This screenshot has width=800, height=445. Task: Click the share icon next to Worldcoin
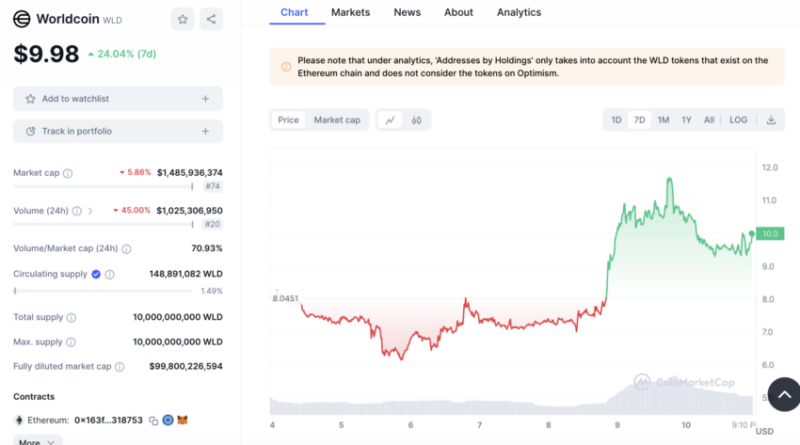211,19
